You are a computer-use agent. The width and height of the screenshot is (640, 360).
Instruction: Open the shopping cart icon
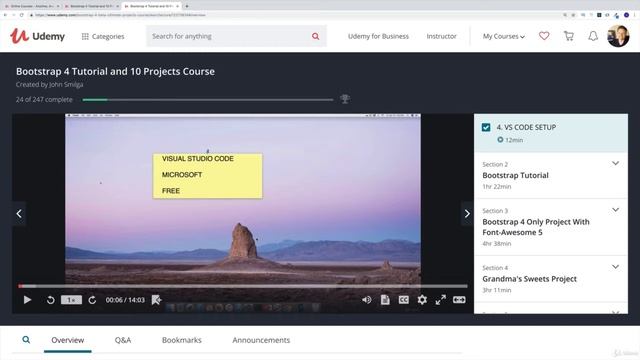pos(569,36)
